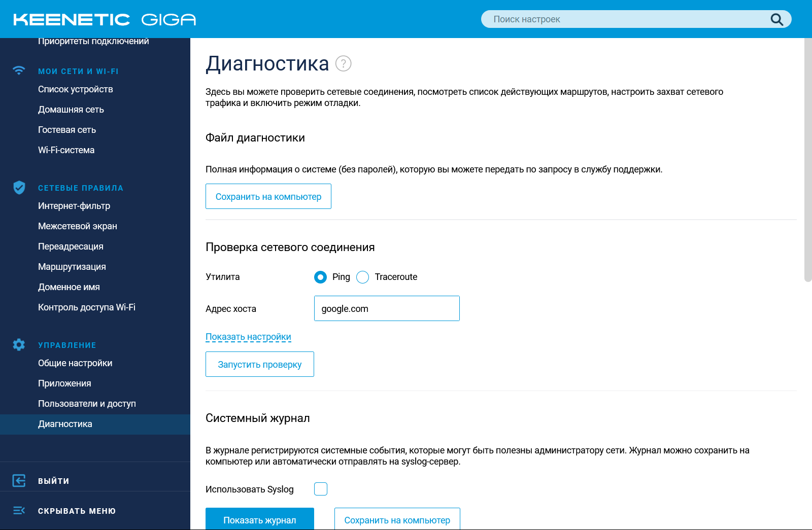Open Общие настройки page
Screen dimensions: 812x530
pyautogui.click(x=75, y=363)
